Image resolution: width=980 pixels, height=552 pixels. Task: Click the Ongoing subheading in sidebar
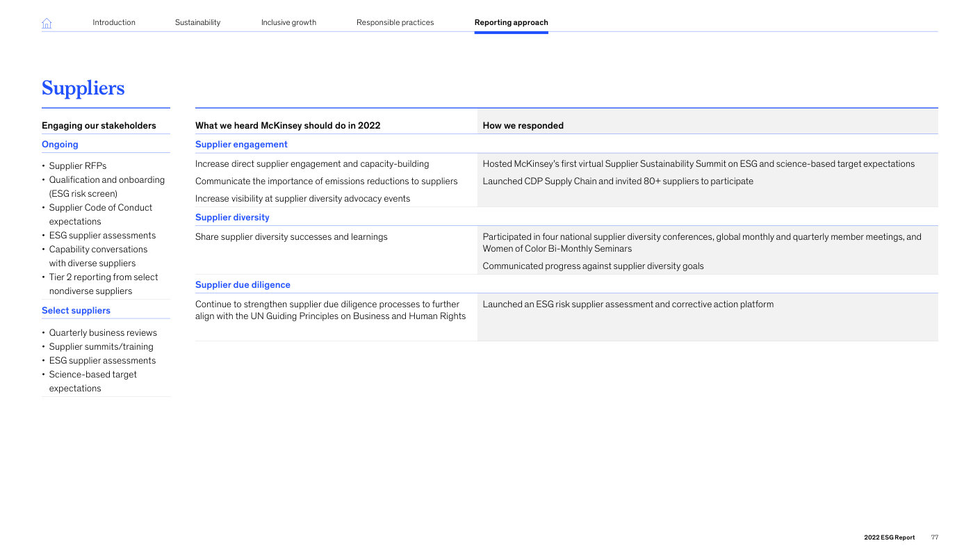(60, 145)
